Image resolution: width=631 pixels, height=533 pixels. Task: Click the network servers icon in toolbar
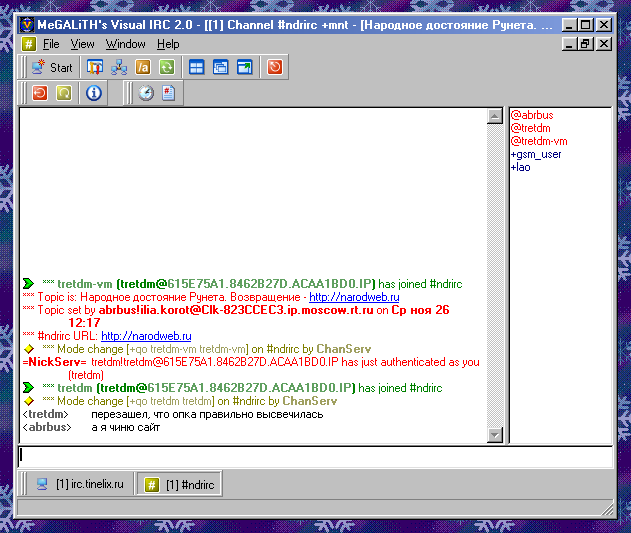119,68
